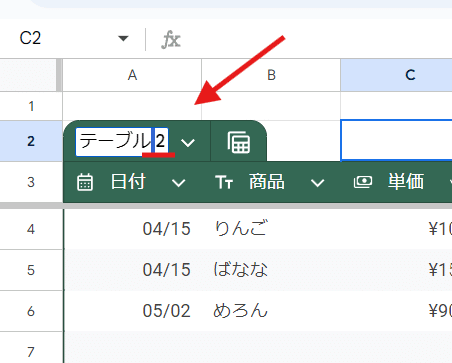Image resolution: width=452 pixels, height=363 pixels.
Task: Click the currency icon beside 単価
Action: coord(363,182)
